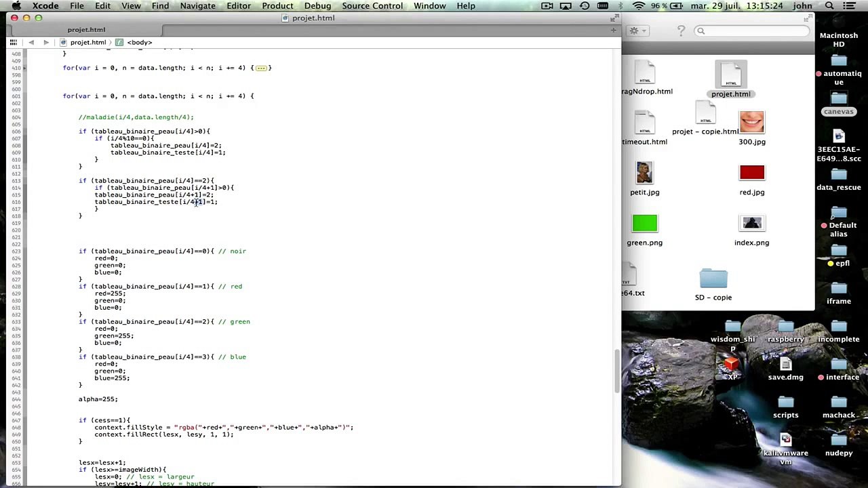The width and height of the screenshot is (868, 488).
Task: Enter full screen for the Xcode window
Action: pos(614,18)
